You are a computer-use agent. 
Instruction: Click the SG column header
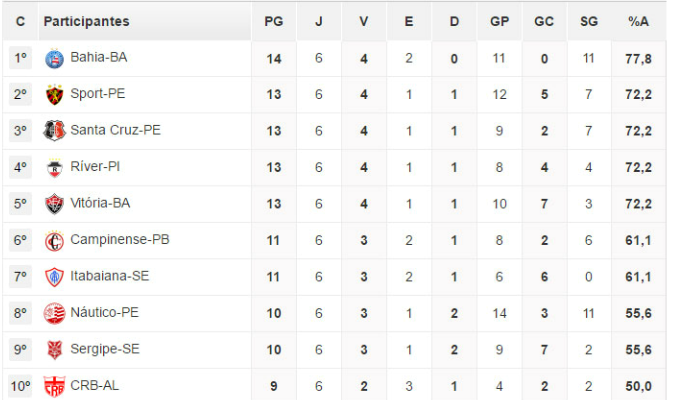[588, 21]
